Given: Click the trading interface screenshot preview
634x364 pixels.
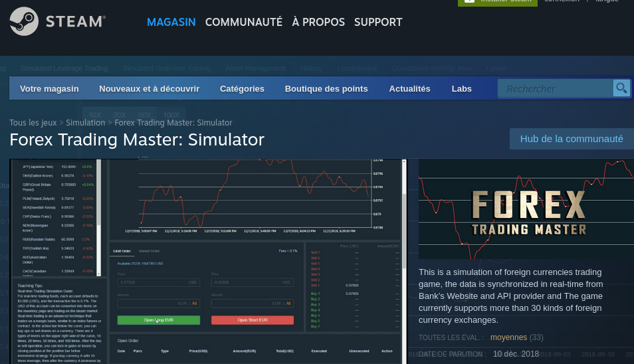Looking at the screenshot, I should [x=208, y=262].
